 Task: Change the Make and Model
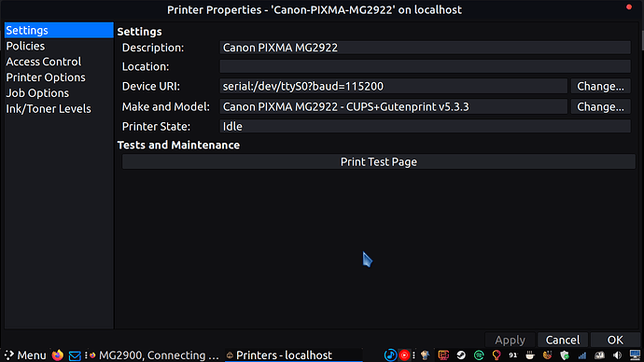(x=600, y=106)
